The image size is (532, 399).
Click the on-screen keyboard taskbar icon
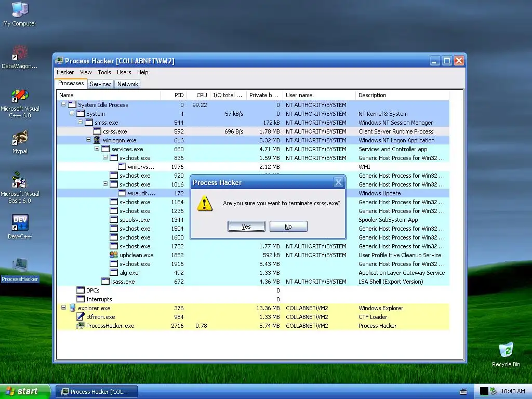[463, 392]
